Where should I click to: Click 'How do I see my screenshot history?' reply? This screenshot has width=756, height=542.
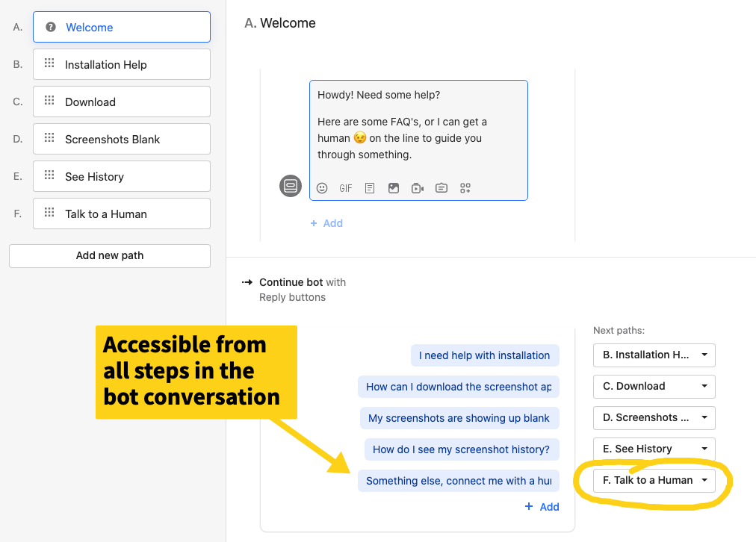[x=462, y=449]
